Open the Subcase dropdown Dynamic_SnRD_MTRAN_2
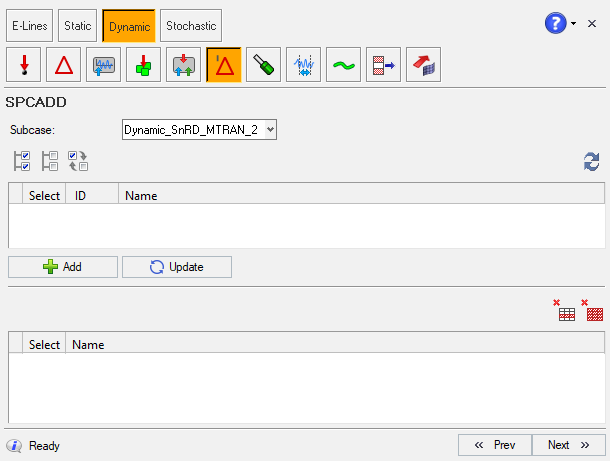 click(x=199, y=130)
